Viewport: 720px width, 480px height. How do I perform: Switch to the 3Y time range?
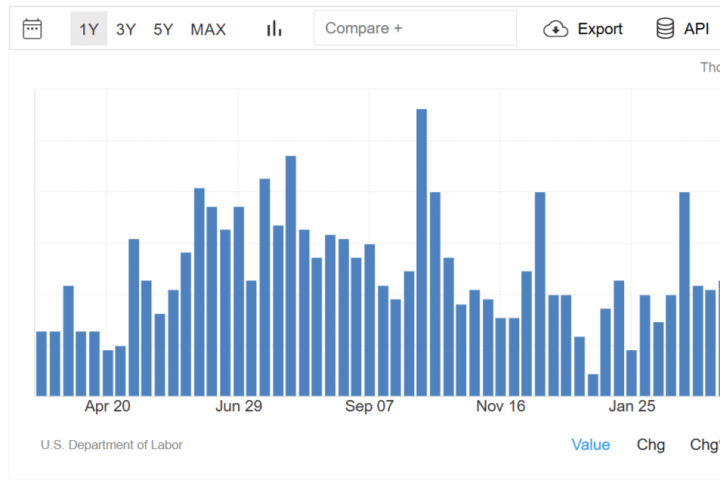pyautogui.click(x=126, y=29)
